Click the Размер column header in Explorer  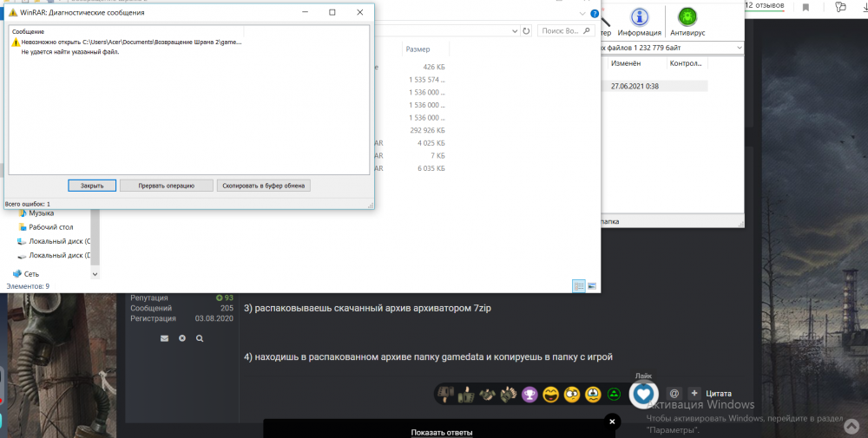point(418,49)
